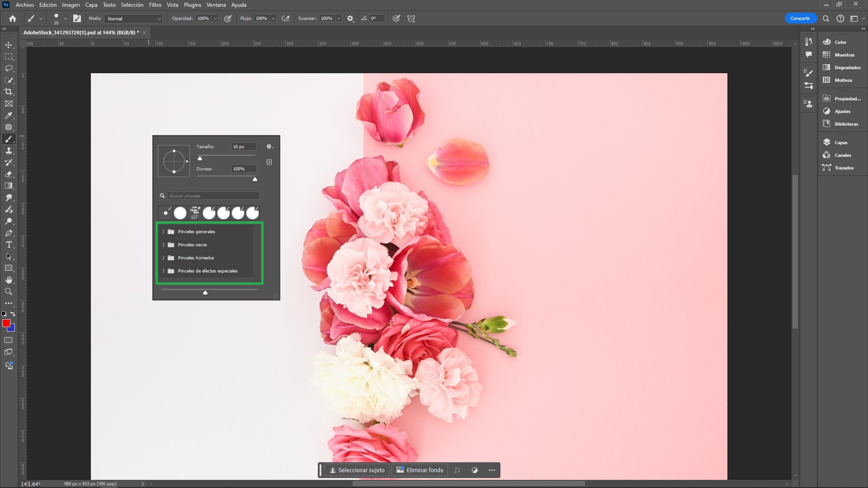Screen dimensions: 868x488
Task: Open the Capas panel
Action: 841,142
